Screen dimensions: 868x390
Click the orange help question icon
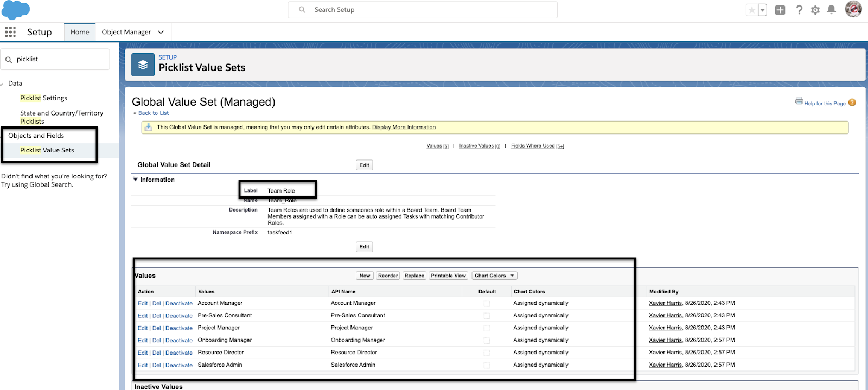[852, 103]
